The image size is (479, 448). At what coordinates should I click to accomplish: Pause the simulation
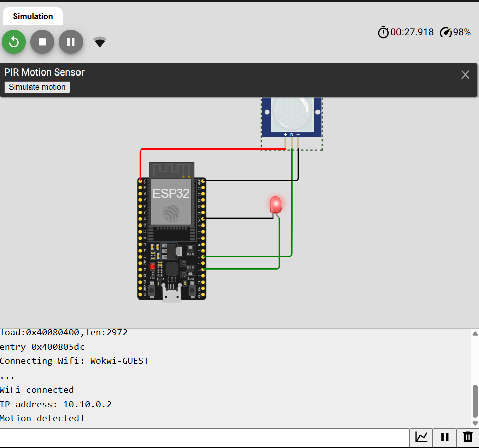coord(70,42)
